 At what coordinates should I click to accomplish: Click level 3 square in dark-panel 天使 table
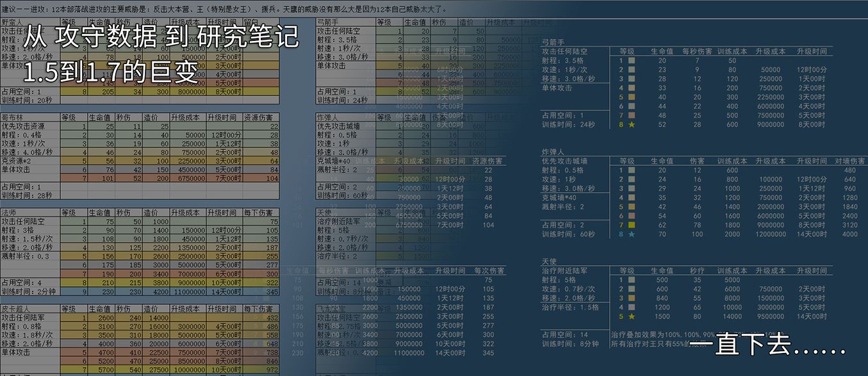631,298
